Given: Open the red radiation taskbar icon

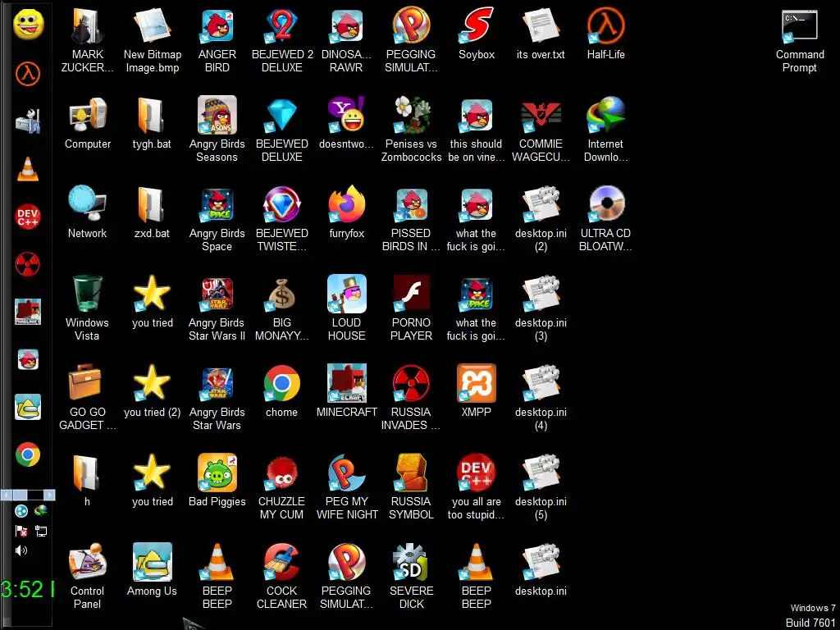Looking at the screenshot, I should pos(28,264).
